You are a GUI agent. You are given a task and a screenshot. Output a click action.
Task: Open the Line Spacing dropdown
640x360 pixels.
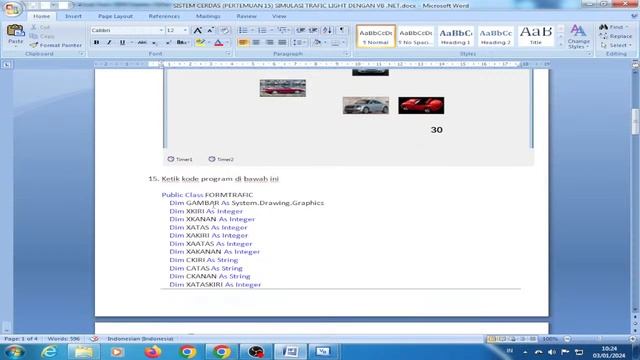299,42
